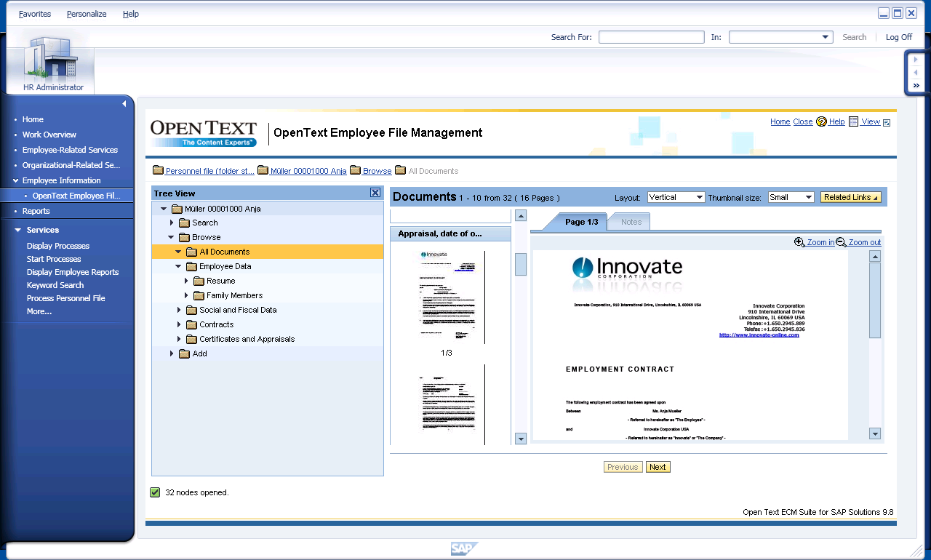The image size is (931, 560).
Task: Click the Contracts folder icon
Action: (191, 324)
